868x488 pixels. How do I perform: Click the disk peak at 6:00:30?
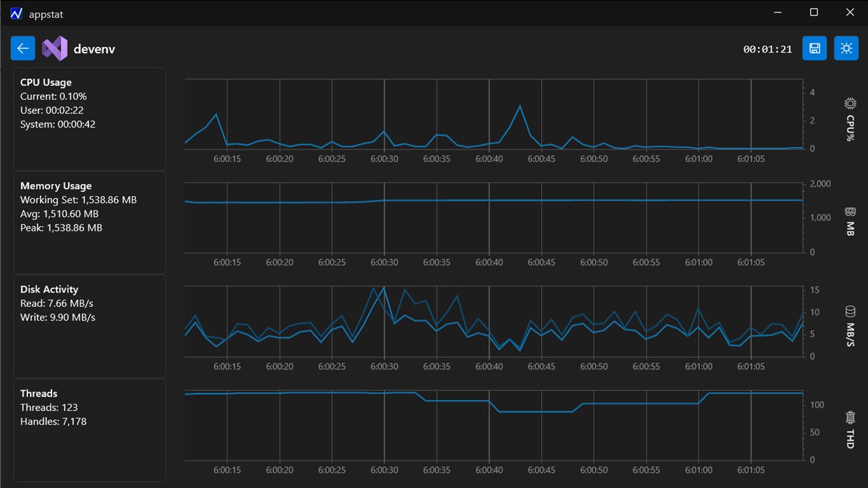[x=385, y=287]
